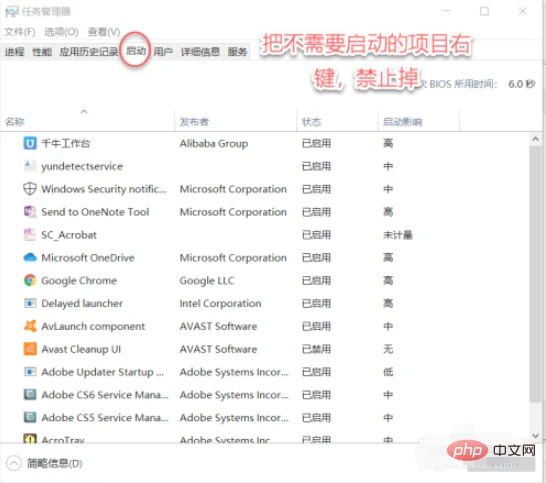Click the 千牛工作台 app icon

tap(30, 143)
